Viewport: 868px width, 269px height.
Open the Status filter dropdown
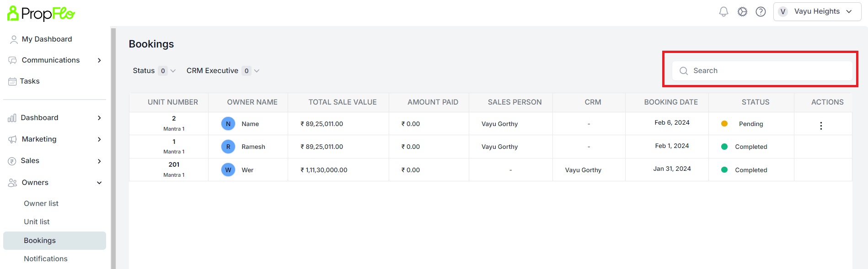tap(154, 71)
